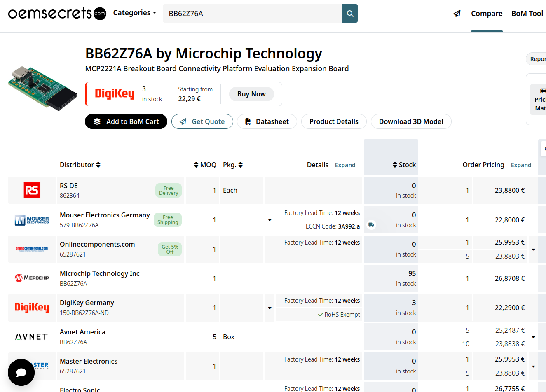546x392 pixels.
Task: Click the RS DE distributor name
Action: [x=69, y=186]
